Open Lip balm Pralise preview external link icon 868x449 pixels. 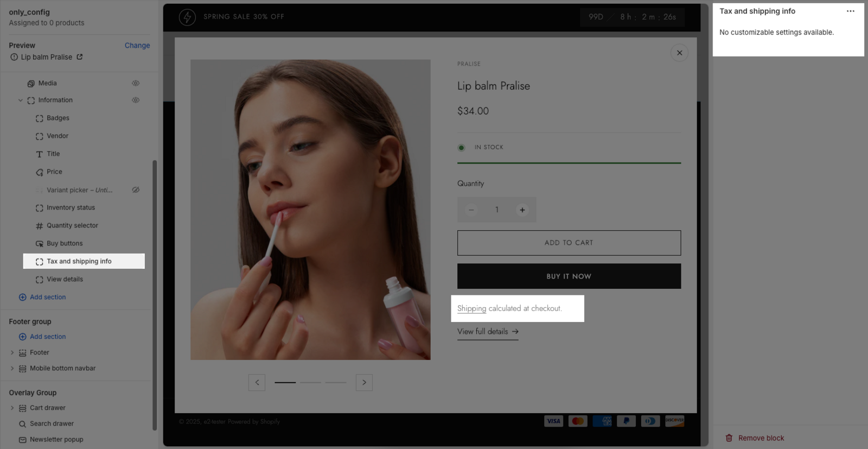pos(80,57)
